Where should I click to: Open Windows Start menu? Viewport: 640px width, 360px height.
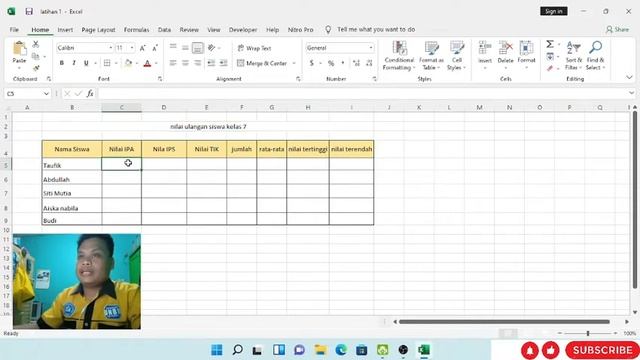[217, 350]
